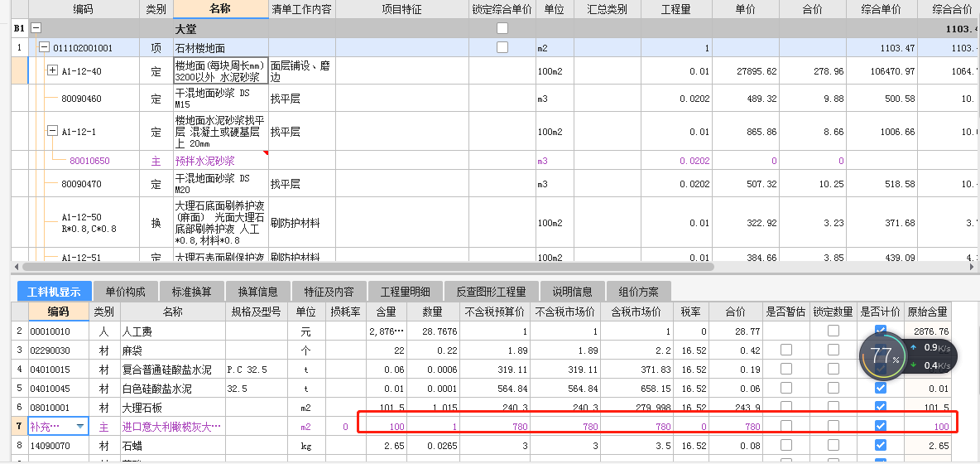This screenshot has width=980, height=464.
Task: Tick 是否暂估 checkbox for 石蜡 row
Action: tap(786, 445)
